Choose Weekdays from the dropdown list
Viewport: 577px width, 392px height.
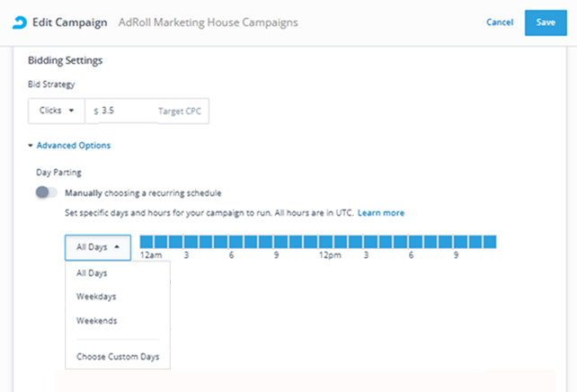click(x=95, y=296)
